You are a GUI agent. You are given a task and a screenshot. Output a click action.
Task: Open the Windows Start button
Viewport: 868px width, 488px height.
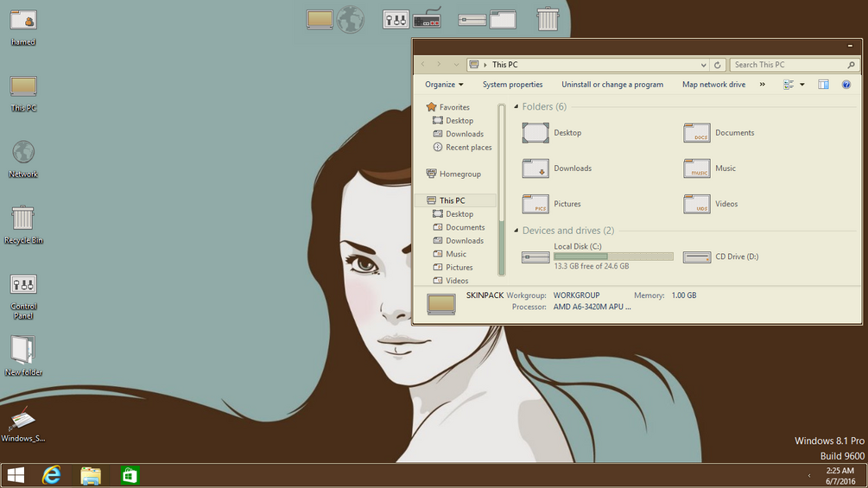[x=16, y=475]
